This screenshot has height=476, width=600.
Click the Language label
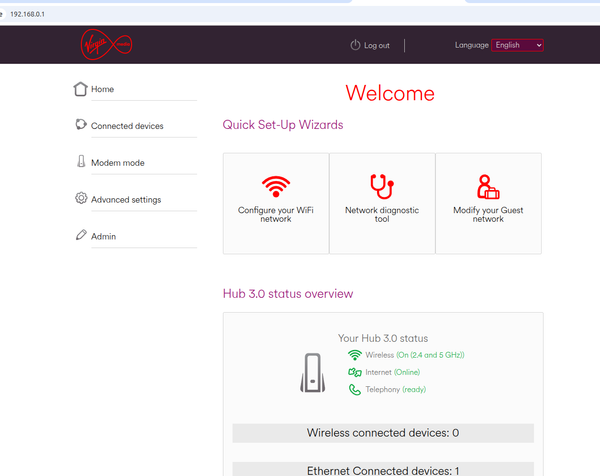pyautogui.click(x=471, y=45)
